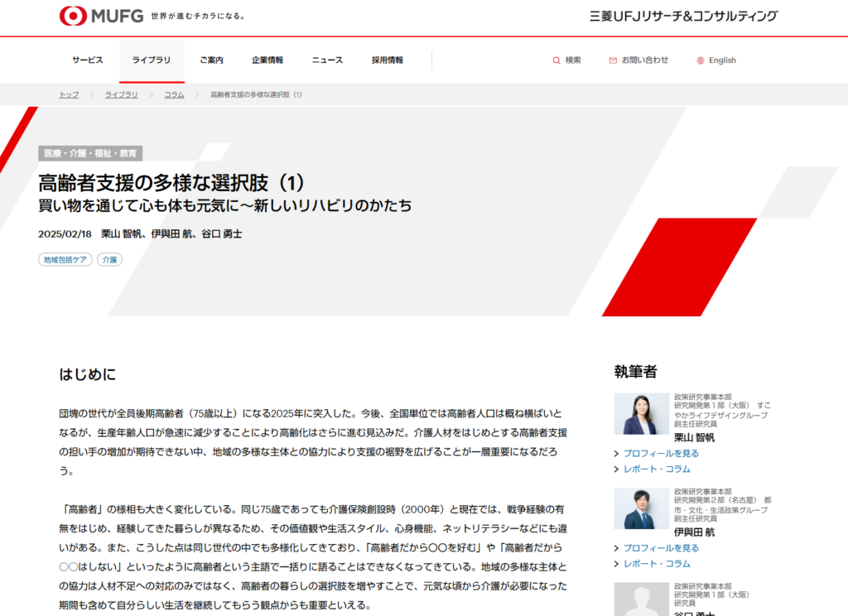Open the ライブラリ menu
The image size is (848, 616).
152,60
